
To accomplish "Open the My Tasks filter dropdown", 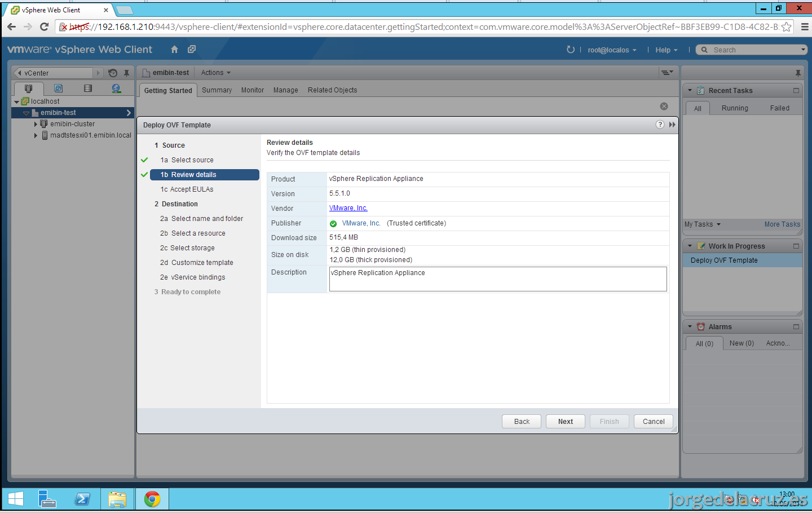I will [x=703, y=224].
